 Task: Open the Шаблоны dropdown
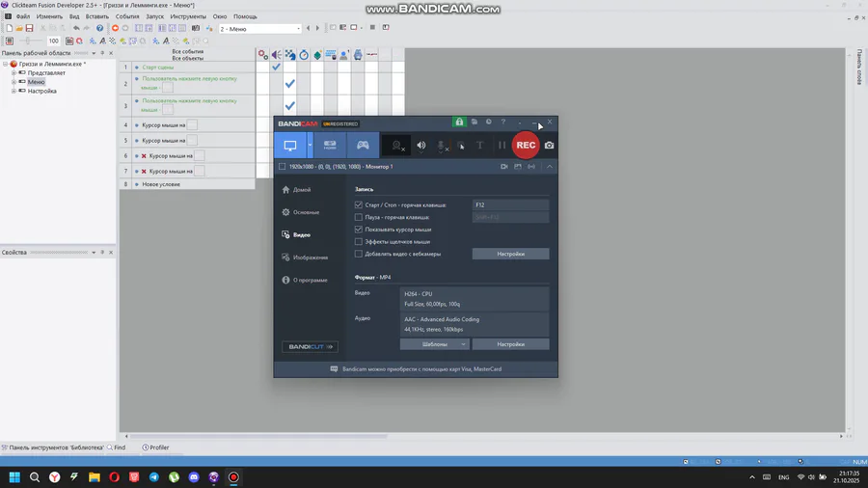point(435,344)
